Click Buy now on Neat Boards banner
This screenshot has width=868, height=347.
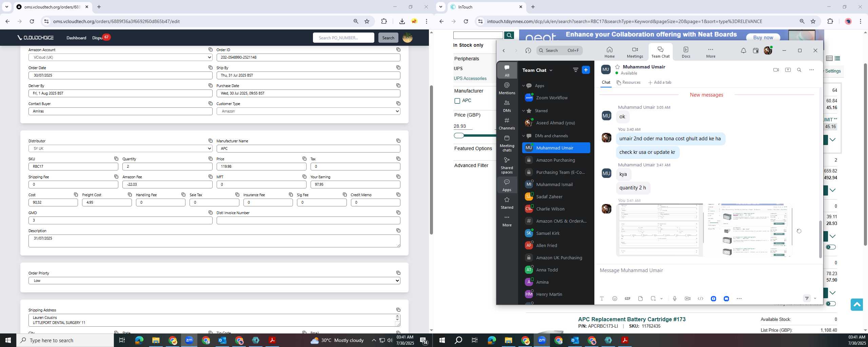coord(763,37)
